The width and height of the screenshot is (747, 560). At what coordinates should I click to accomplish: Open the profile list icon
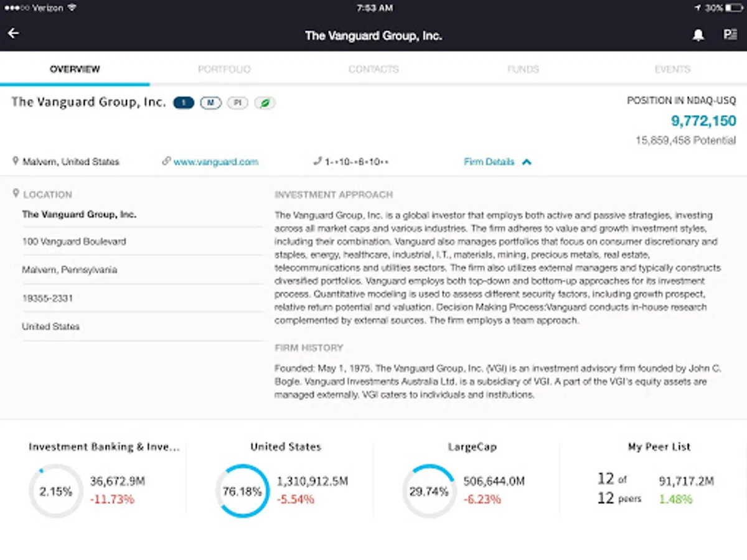point(730,35)
